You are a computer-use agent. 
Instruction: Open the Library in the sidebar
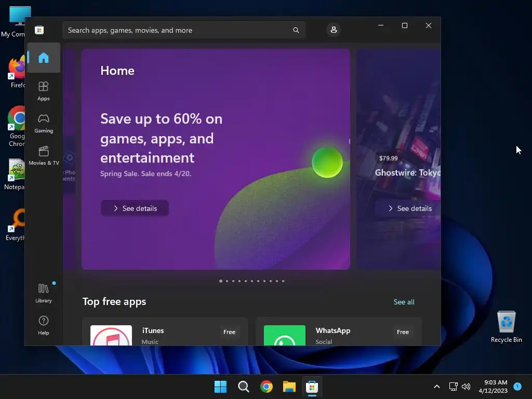click(x=44, y=293)
